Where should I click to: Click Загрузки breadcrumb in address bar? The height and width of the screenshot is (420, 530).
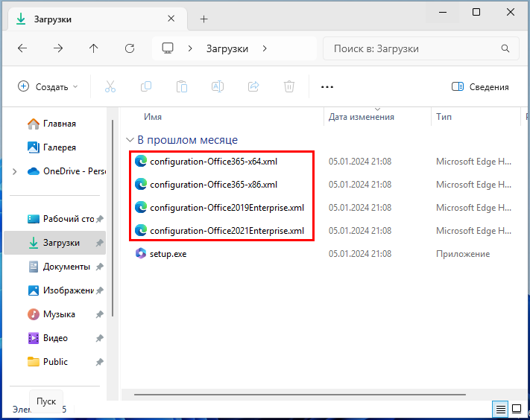tap(227, 48)
